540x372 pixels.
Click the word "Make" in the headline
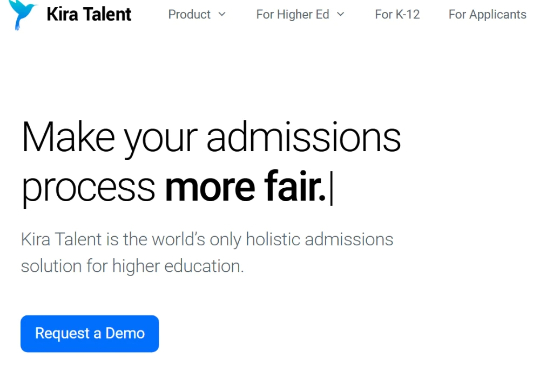click(x=68, y=136)
